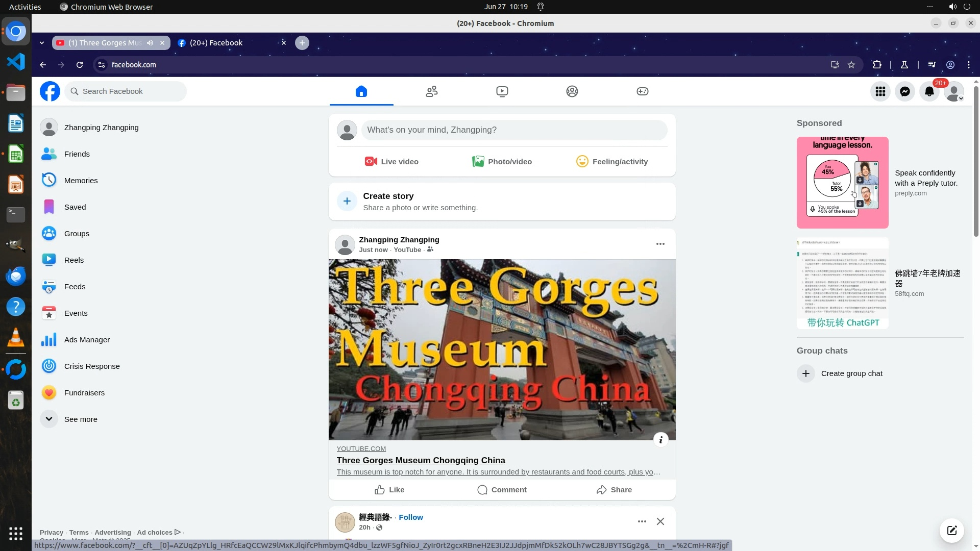Viewport: 980px width, 551px height.
Task: Open the new message compose icon
Action: 951,531
